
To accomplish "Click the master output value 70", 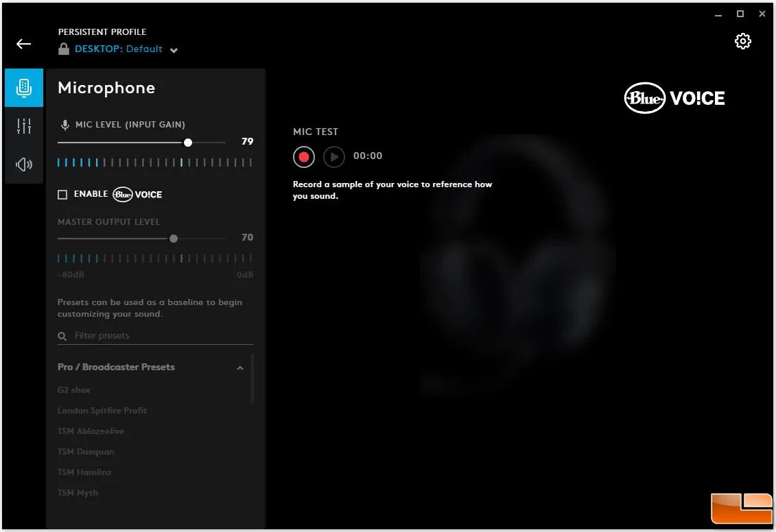I will click(248, 237).
